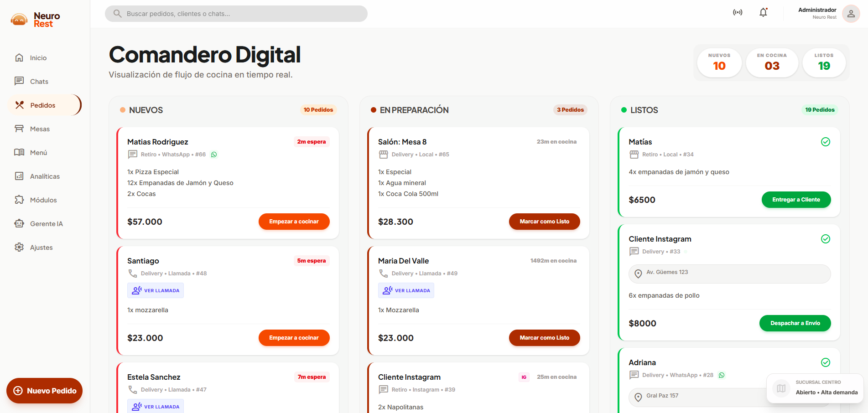Click the green checkmark on Adriana order
This screenshot has width=868, height=413.
(825, 362)
